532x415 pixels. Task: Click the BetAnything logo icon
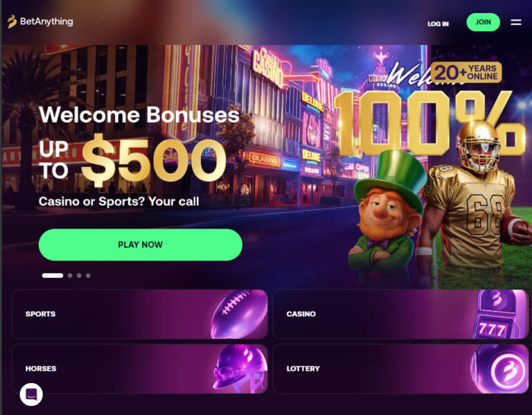(x=12, y=21)
